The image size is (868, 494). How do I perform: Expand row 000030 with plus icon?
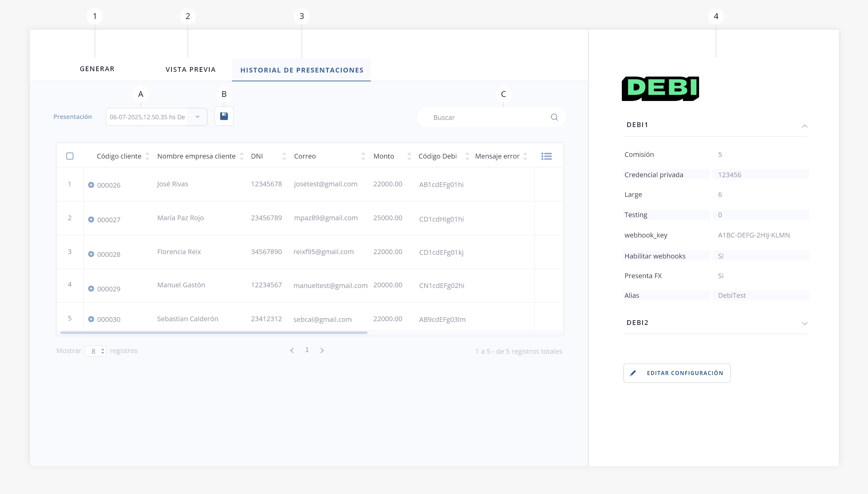[91, 319]
